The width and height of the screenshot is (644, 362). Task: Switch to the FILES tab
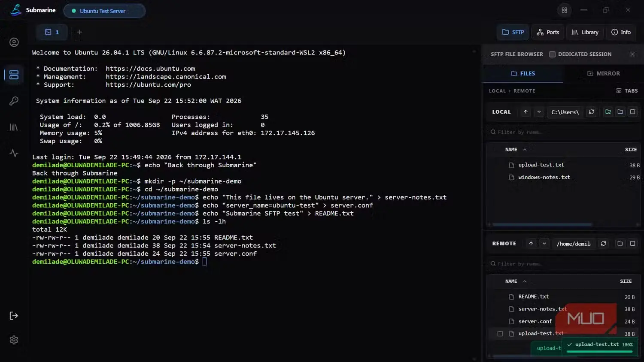click(523, 73)
